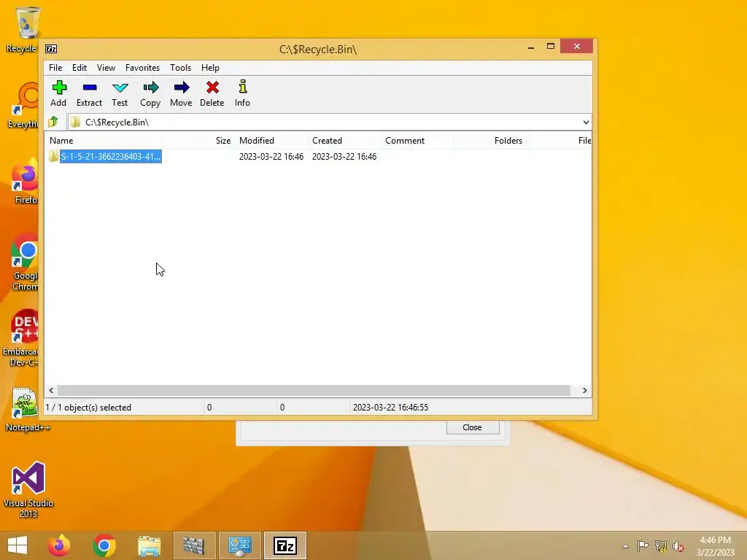Click '1 / 1 object(s) selected' status text
This screenshot has height=560, width=747.
pyautogui.click(x=88, y=408)
